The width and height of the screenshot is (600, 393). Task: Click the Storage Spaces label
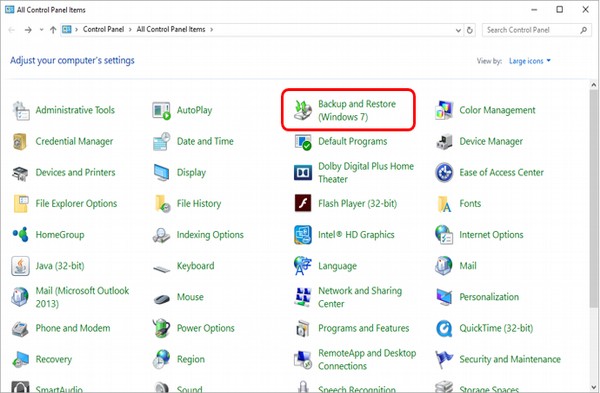coord(489,389)
